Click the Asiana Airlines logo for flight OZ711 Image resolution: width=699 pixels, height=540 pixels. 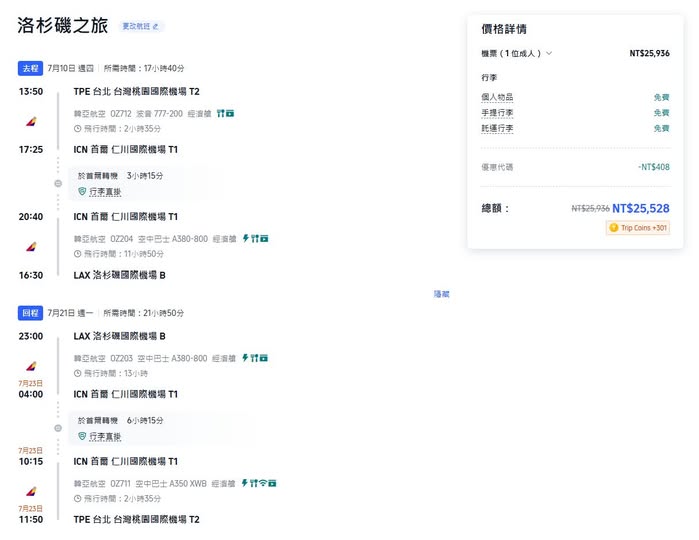31,491
